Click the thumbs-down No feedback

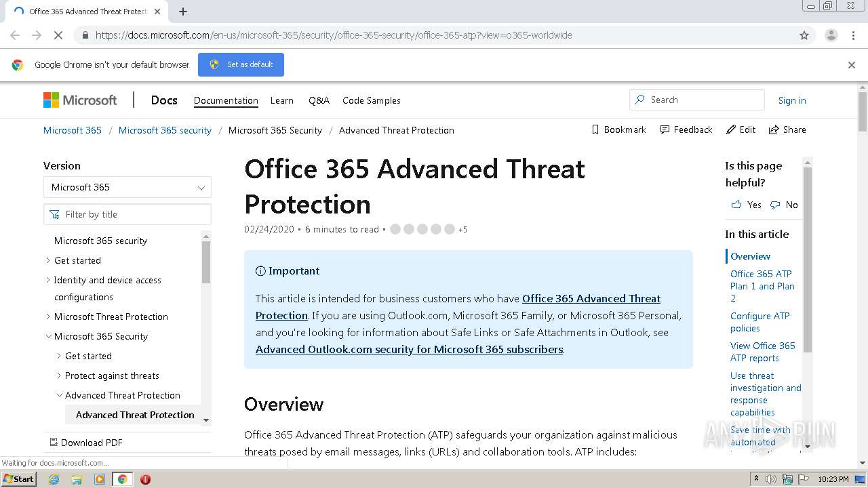[x=784, y=205]
